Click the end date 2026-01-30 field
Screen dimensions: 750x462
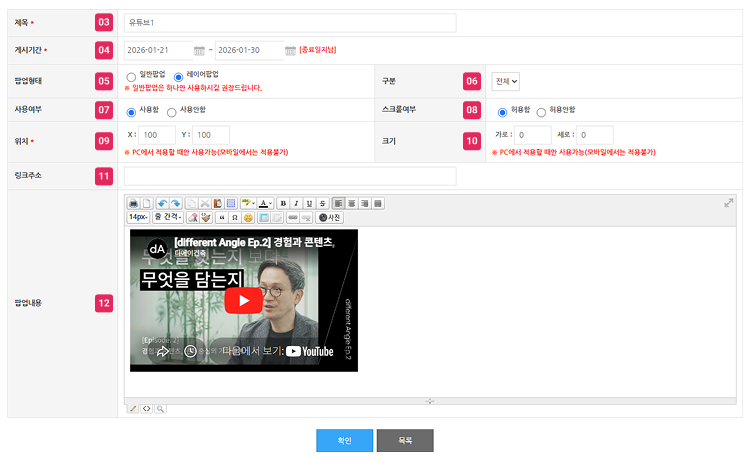click(x=249, y=50)
